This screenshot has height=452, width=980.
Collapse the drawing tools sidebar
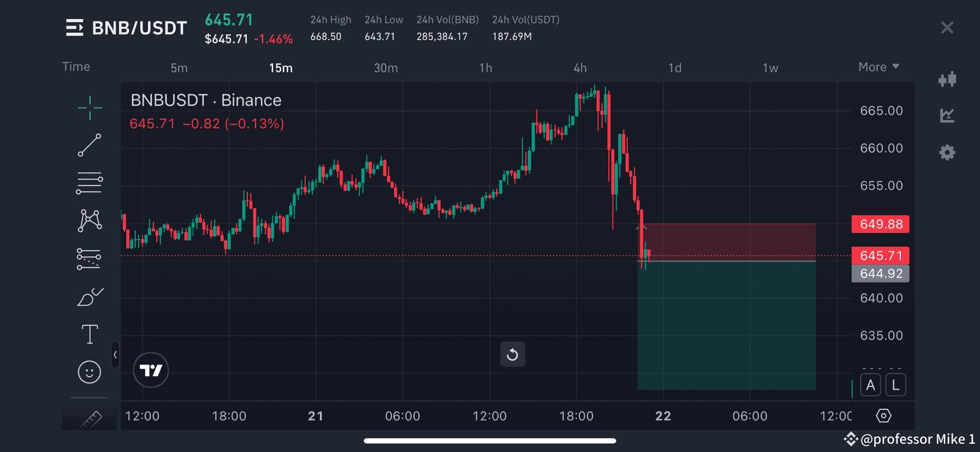[x=115, y=355]
